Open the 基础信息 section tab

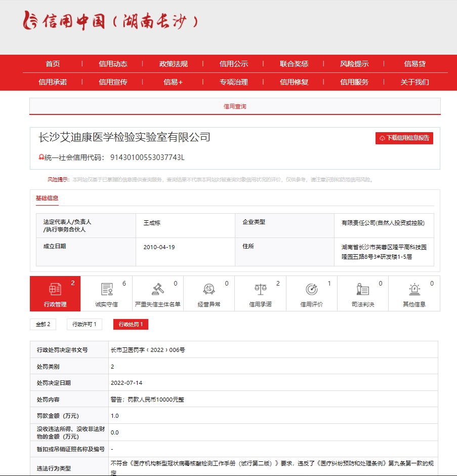coord(47,198)
